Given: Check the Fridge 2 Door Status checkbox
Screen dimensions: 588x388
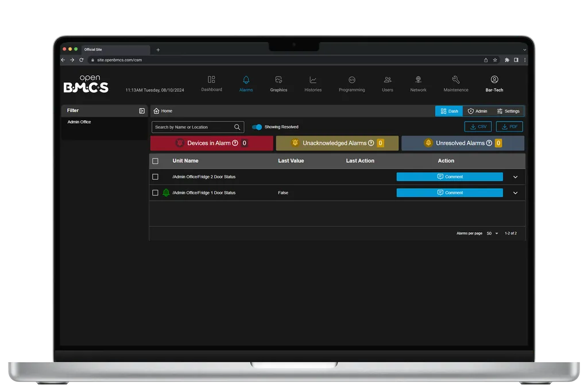Looking at the screenshot, I should (155, 176).
